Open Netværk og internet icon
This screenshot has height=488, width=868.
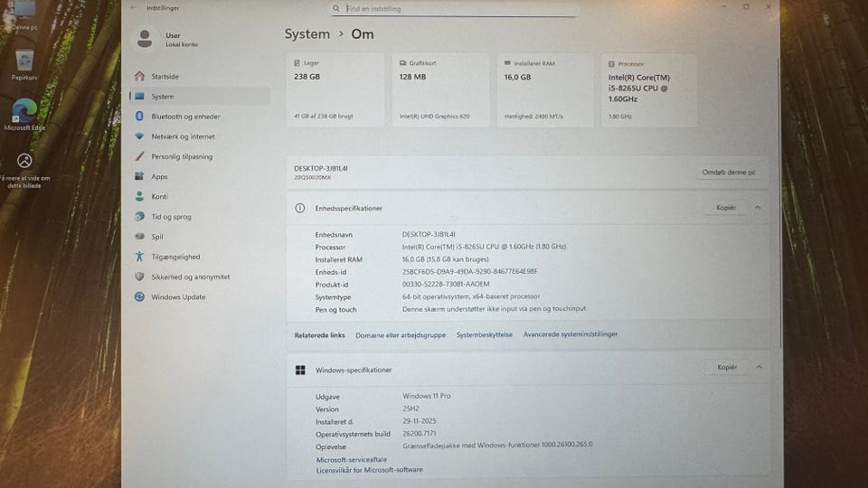(139, 136)
